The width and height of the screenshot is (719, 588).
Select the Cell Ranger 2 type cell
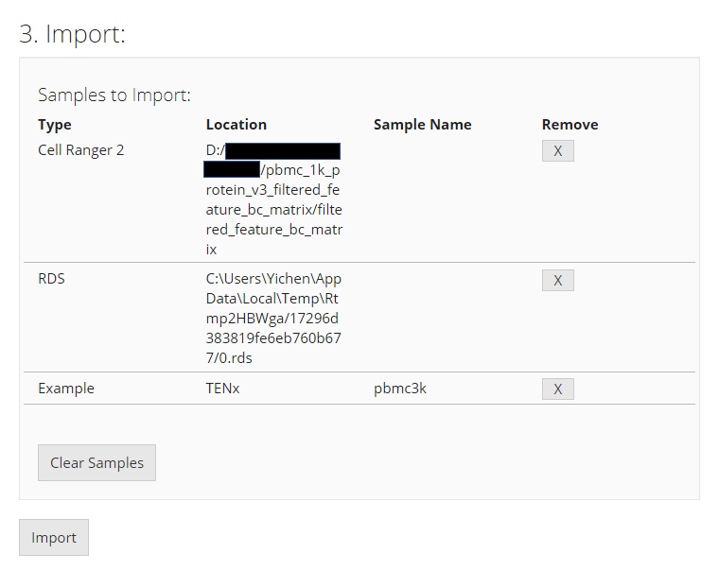pos(80,150)
